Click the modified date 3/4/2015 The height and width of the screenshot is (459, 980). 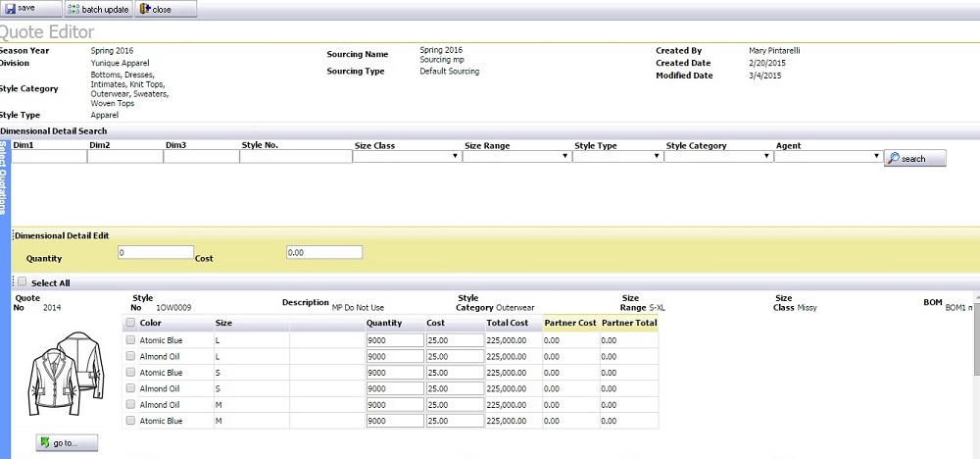tap(764, 76)
